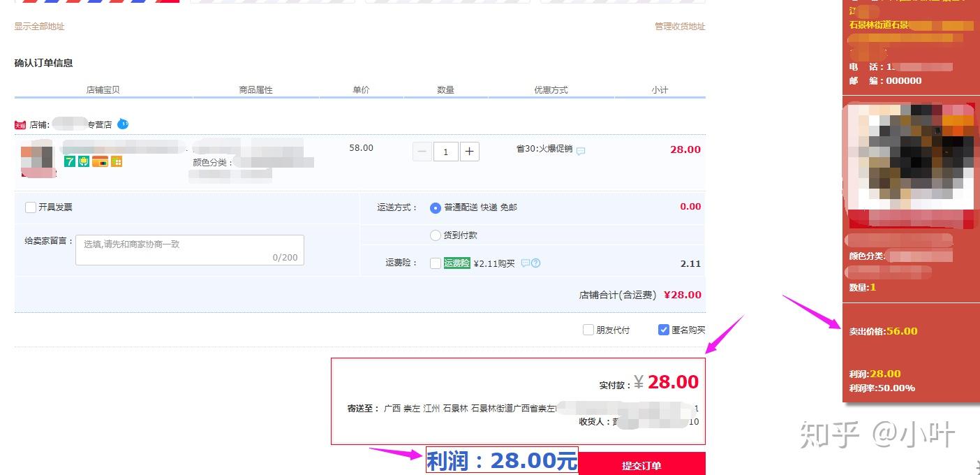Increase quantity with the plus button

470,151
